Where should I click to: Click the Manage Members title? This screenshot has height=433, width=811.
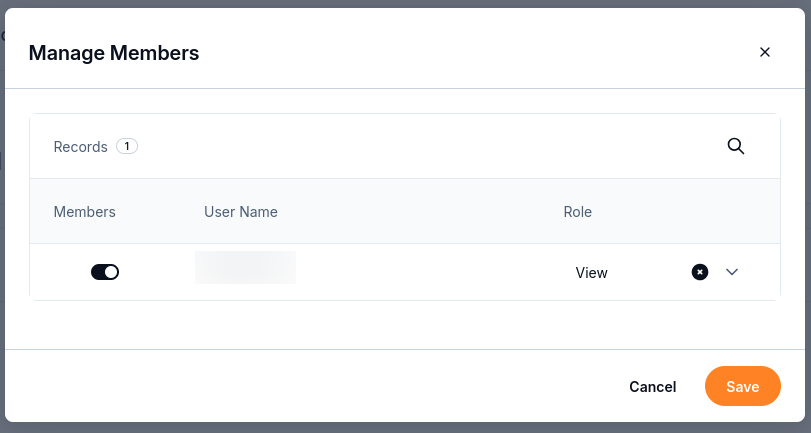click(114, 53)
